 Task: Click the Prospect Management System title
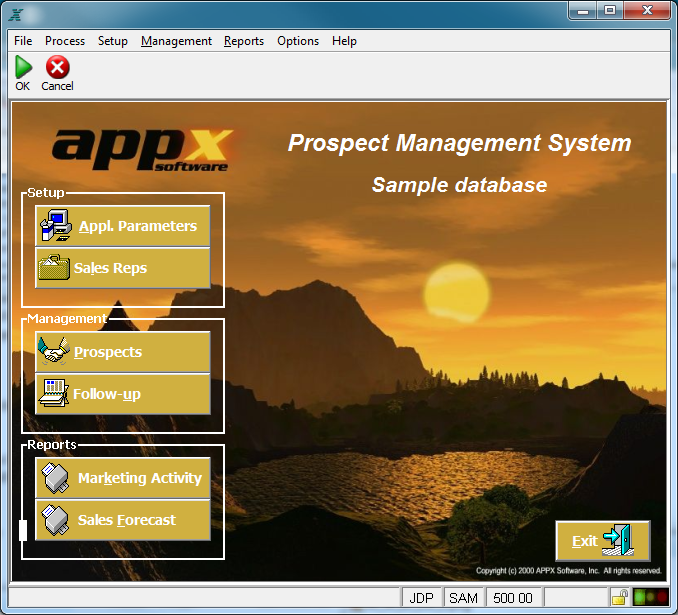459,143
